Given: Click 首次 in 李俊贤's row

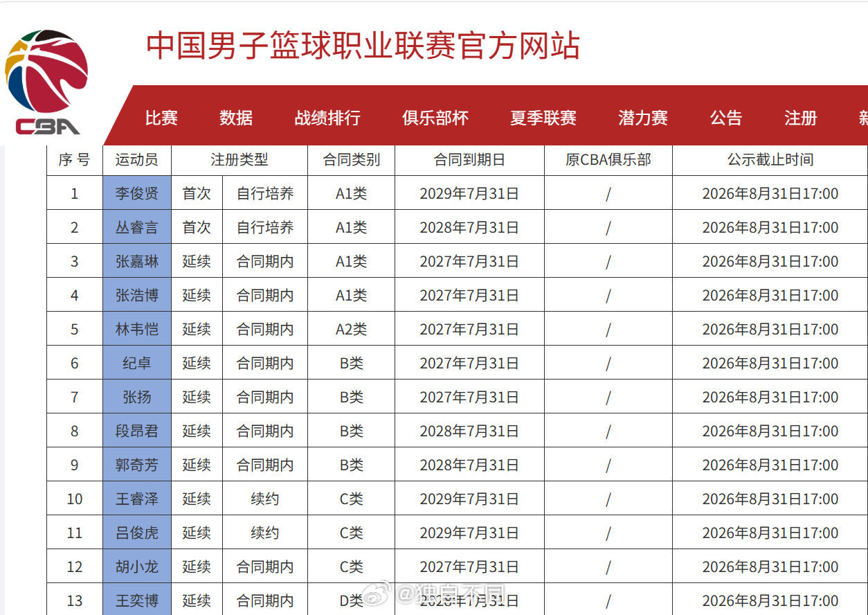Looking at the screenshot, I should point(197,193).
